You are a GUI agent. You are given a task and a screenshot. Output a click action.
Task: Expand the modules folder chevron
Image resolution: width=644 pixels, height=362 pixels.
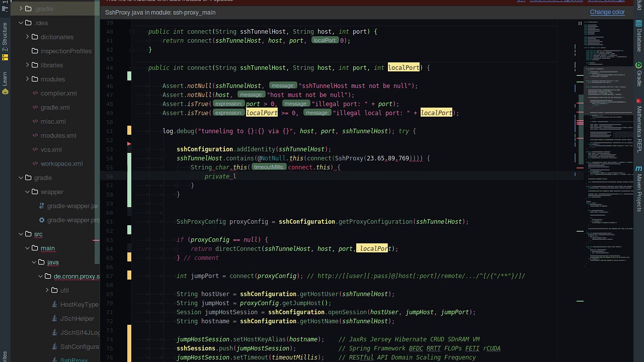28,79
